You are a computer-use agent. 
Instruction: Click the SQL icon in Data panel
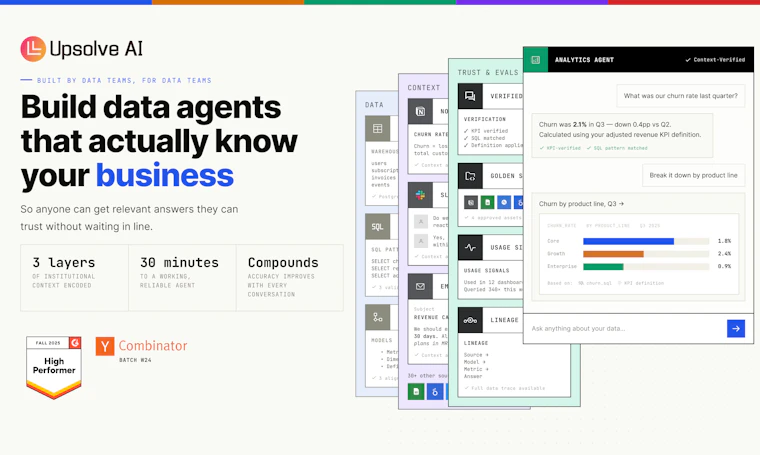(x=378, y=226)
